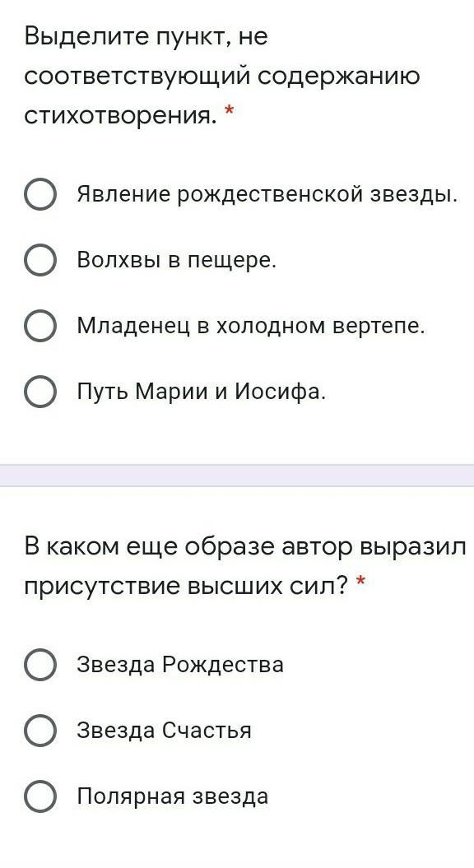
Task: Tap the option text «Путь Марии и Иосифа.»
Action: coord(202,392)
